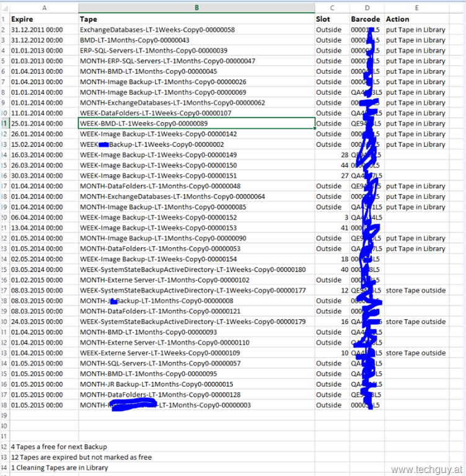Select column E header
Viewport: 466px width, 476px height.
(416, 8)
